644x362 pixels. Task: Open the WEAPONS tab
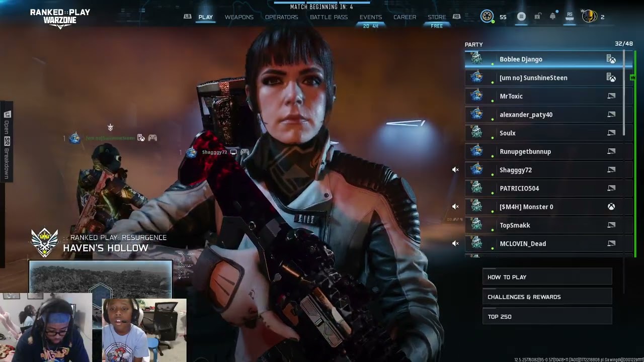click(239, 17)
